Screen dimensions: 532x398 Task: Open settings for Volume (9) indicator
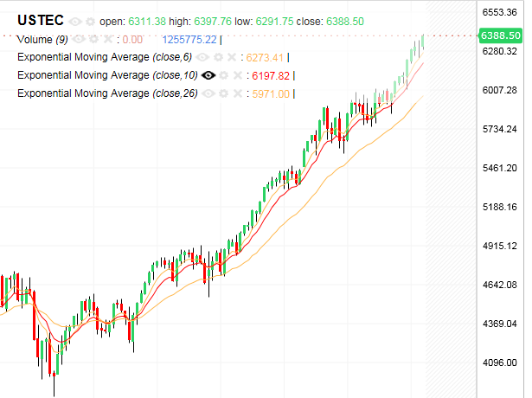pos(94,39)
